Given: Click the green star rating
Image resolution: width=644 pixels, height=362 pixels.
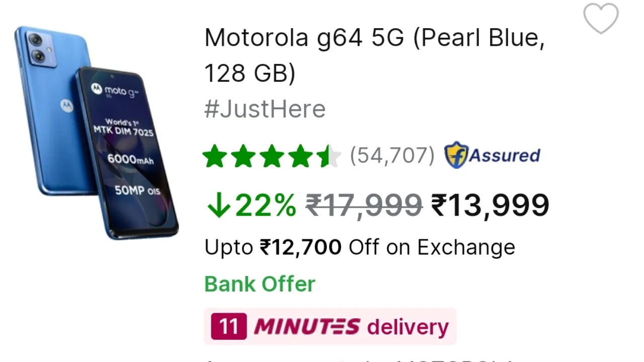Looking at the screenshot, I should point(272,156).
